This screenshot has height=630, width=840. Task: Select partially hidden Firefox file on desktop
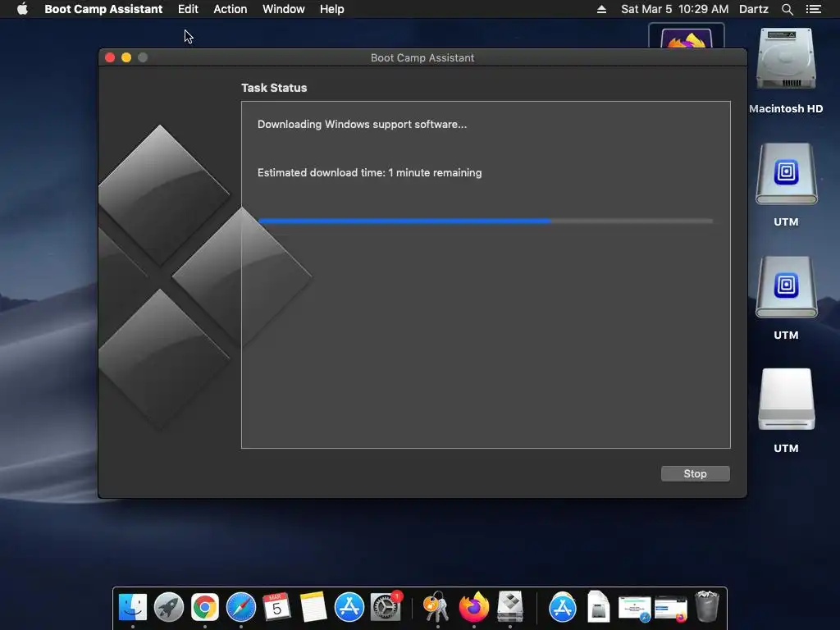click(x=687, y=36)
